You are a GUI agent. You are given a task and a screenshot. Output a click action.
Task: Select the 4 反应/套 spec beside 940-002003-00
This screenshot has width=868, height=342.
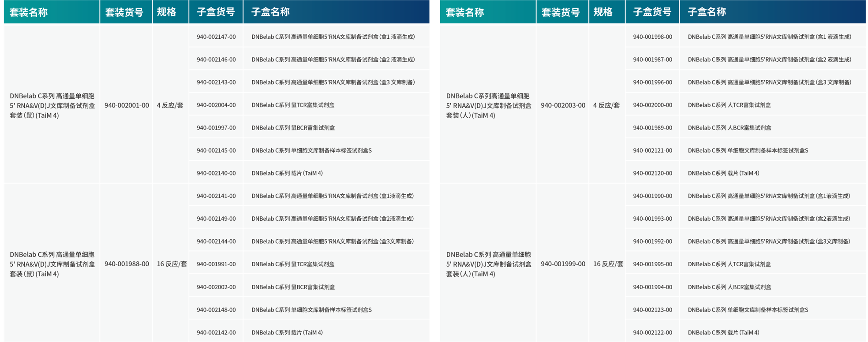[x=606, y=105]
